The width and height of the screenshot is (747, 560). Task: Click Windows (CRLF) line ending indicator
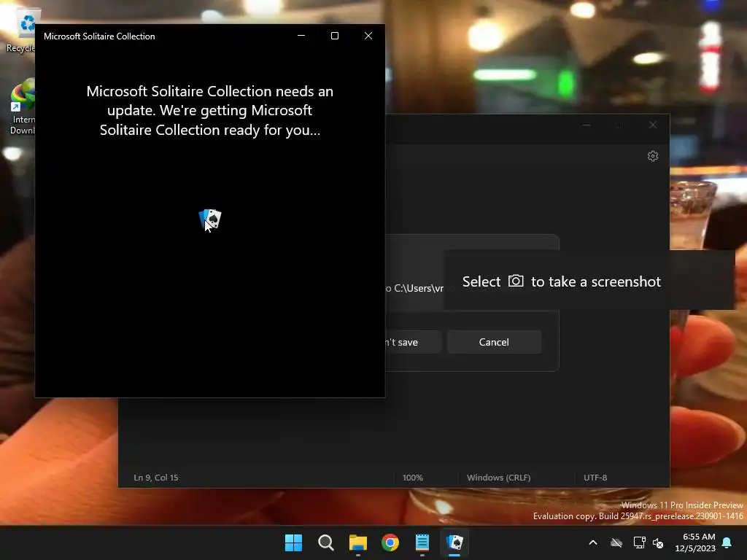(x=498, y=477)
